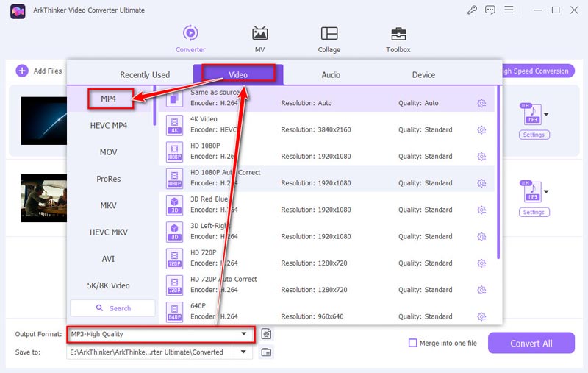Image resolution: width=588 pixels, height=373 pixels.
Task: Open the Collage module icon
Action: (x=329, y=35)
